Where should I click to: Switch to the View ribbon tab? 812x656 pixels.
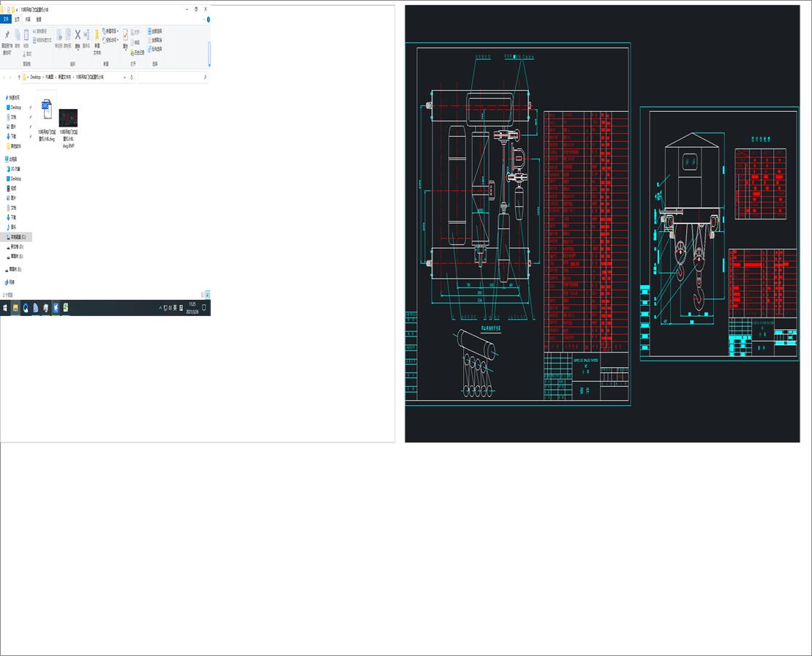point(37,20)
